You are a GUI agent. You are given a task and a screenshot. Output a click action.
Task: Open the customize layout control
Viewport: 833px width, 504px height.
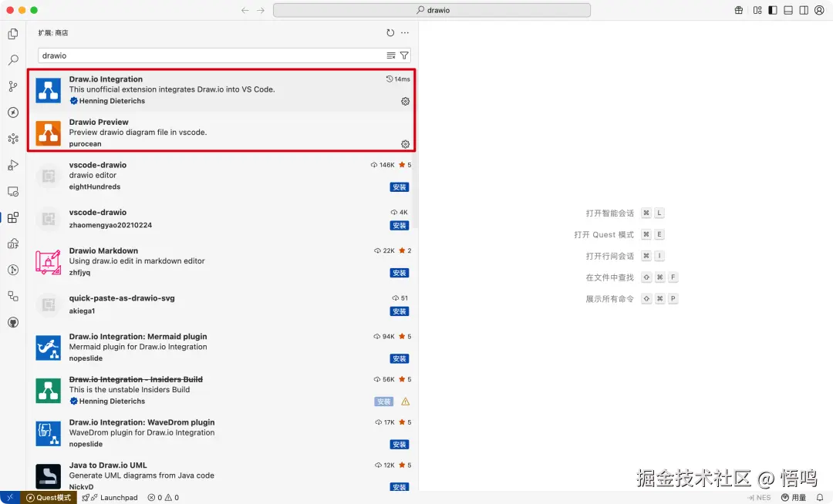(x=757, y=10)
